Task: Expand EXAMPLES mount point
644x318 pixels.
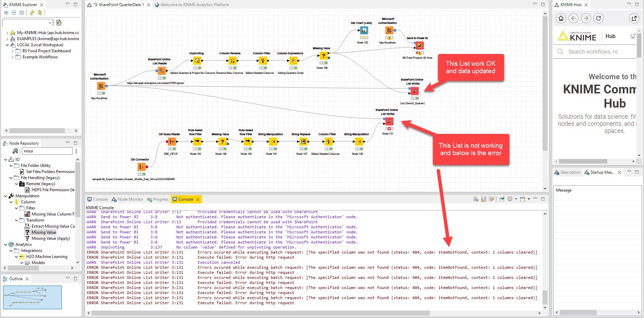Action: tap(7, 39)
